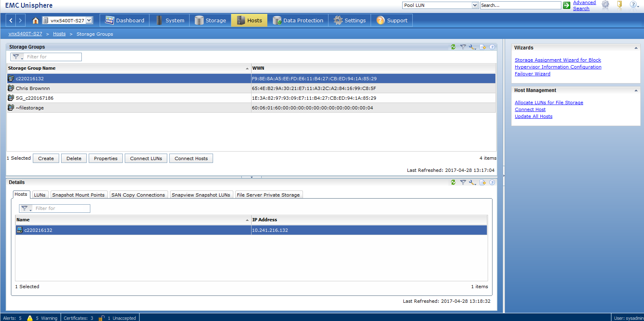Open the Failover Wizard link

[x=532, y=74]
